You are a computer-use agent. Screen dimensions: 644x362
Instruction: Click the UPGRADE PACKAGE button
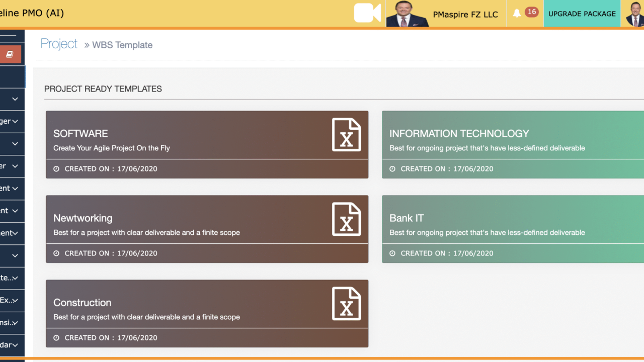pyautogui.click(x=582, y=14)
